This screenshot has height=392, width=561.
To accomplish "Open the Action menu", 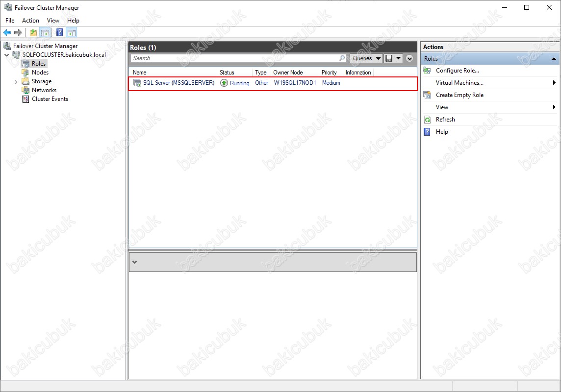I will [30, 21].
